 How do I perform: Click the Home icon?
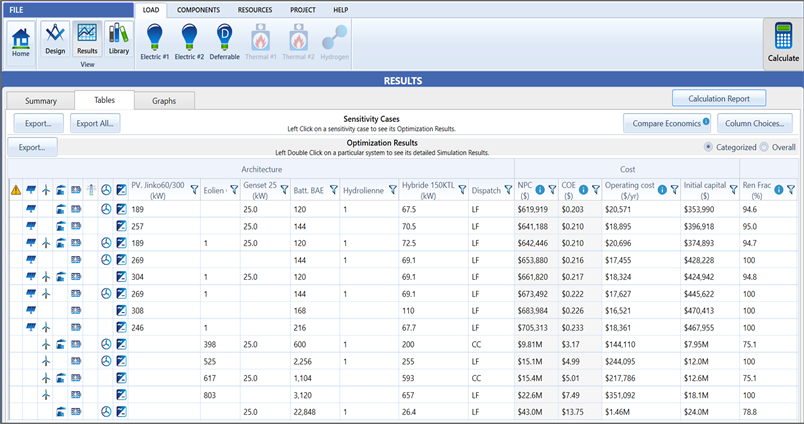click(21, 38)
